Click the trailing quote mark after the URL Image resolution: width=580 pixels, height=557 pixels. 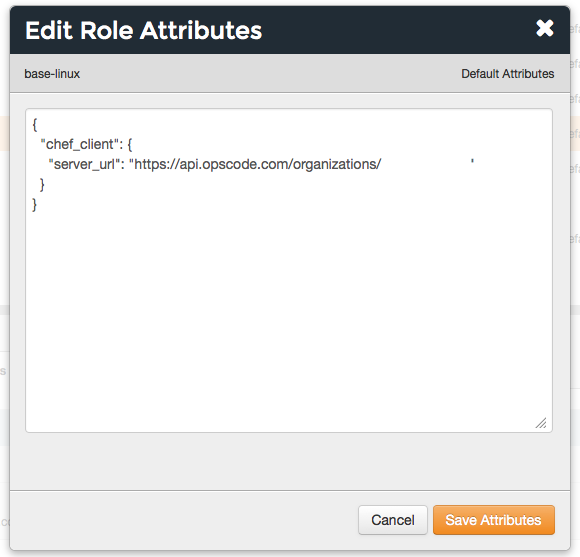point(472,161)
